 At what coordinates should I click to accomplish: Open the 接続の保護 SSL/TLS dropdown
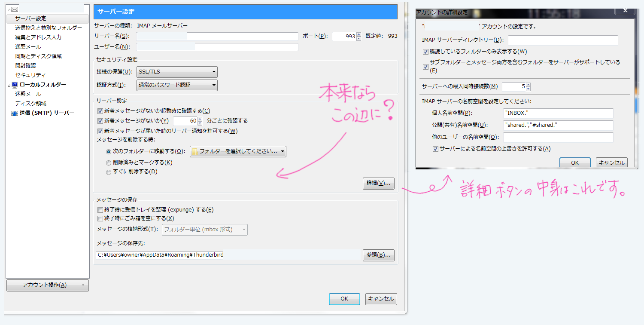point(177,72)
